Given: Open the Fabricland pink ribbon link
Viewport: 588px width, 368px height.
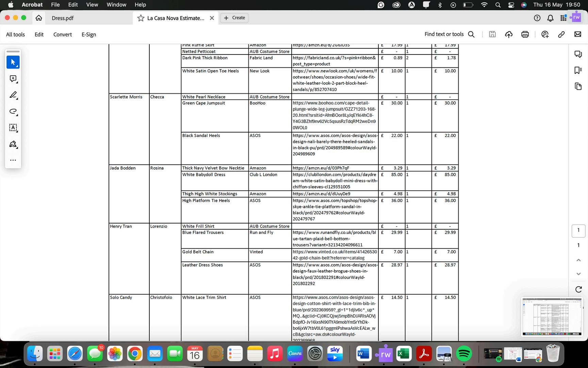Looking at the screenshot, I should 334,61.
